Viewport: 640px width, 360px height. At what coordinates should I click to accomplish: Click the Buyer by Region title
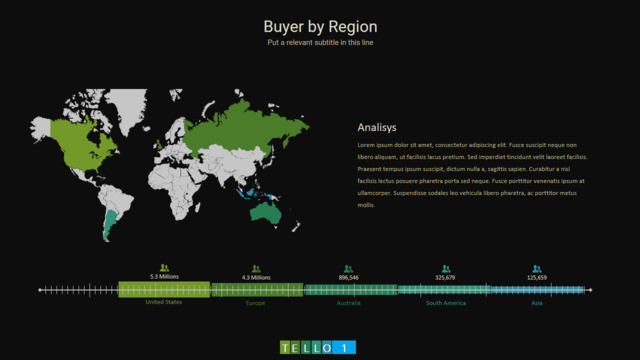pos(320,27)
